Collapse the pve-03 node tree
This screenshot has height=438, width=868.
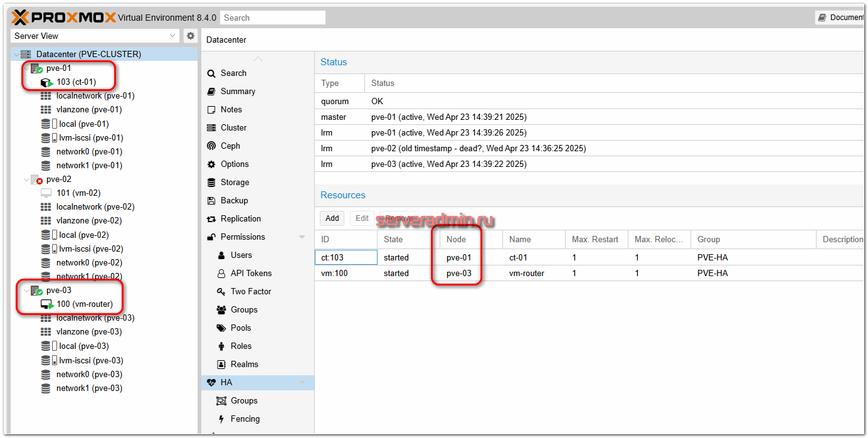click(26, 291)
